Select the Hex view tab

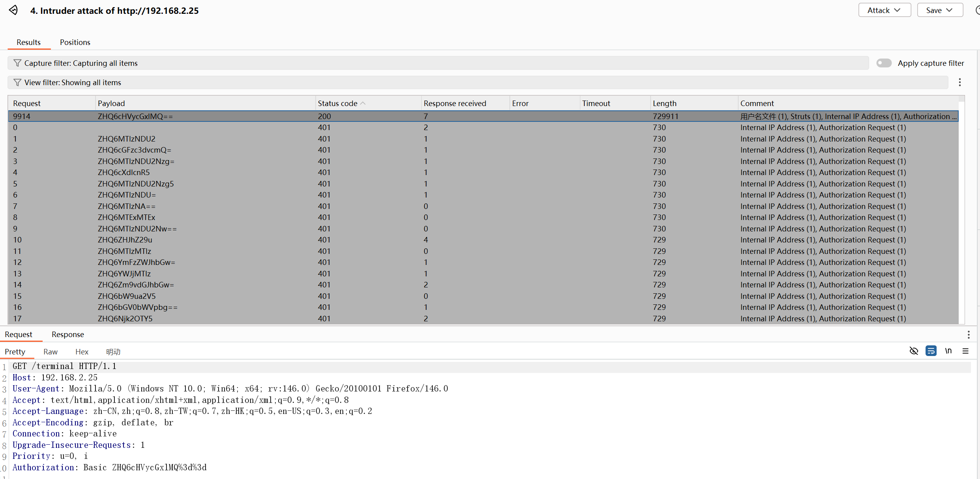click(82, 352)
